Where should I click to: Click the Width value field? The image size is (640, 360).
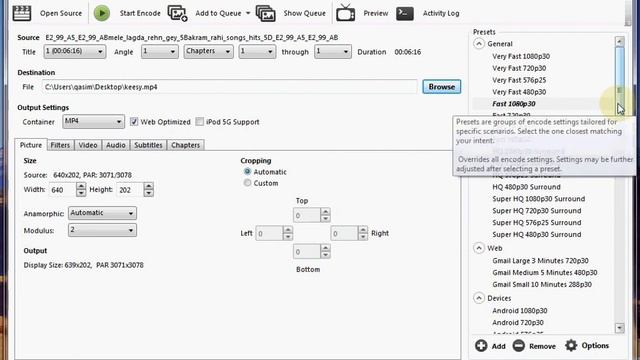tap(62, 190)
